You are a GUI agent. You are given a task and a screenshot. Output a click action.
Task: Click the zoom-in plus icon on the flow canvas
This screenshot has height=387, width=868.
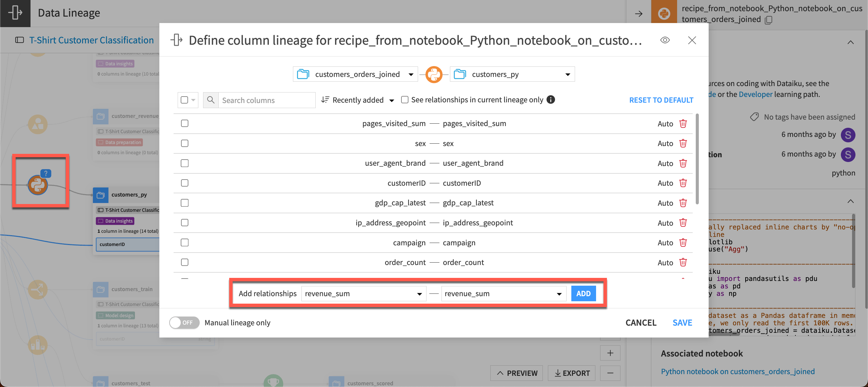[610, 353]
